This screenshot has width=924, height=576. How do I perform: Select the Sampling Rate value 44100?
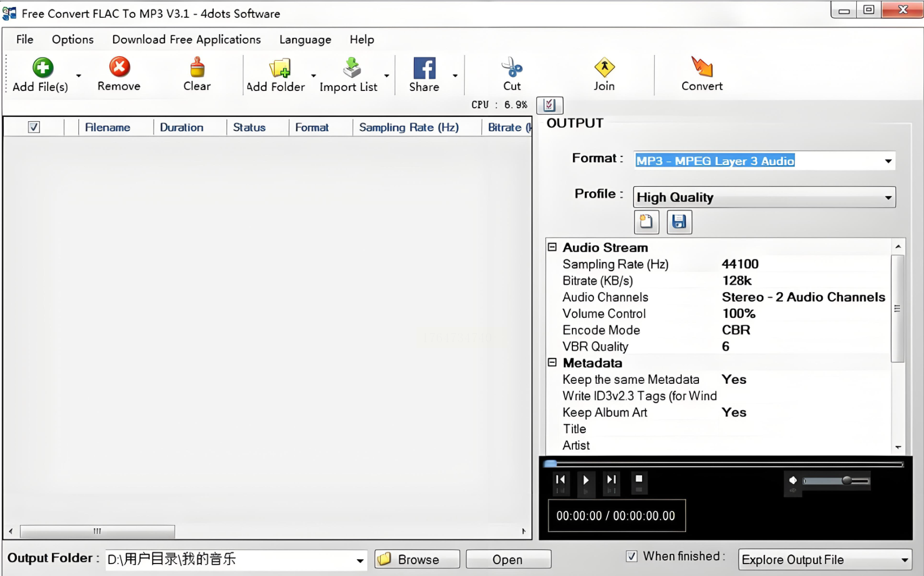pos(740,264)
